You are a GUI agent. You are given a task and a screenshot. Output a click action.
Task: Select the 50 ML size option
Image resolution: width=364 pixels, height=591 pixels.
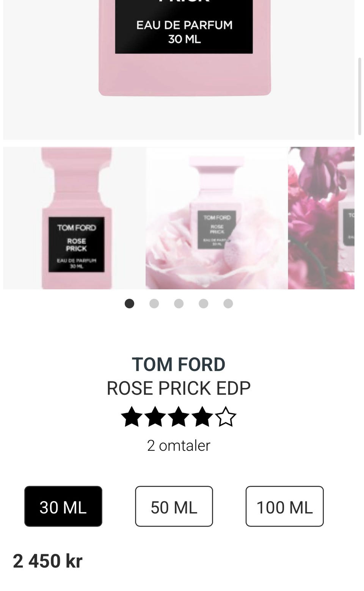tap(174, 506)
